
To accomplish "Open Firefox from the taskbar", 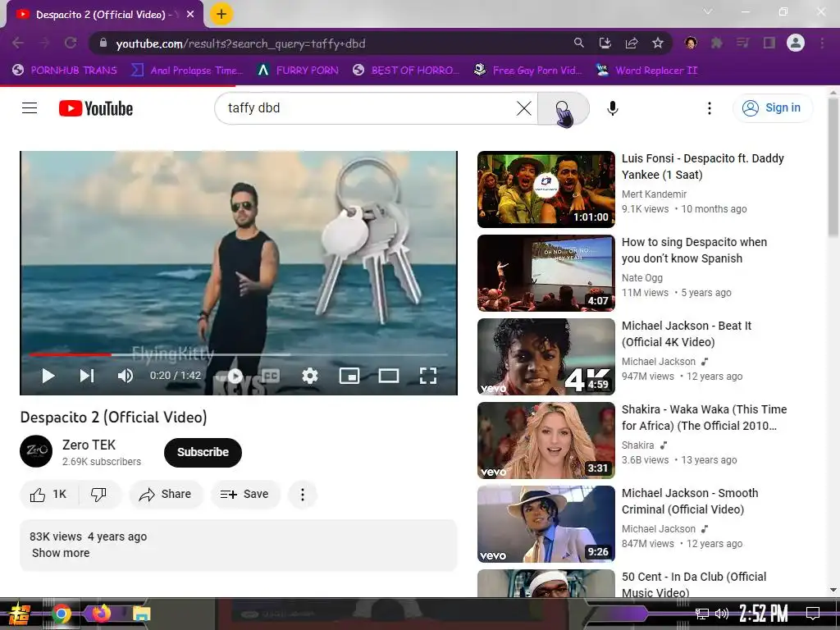I will (101, 613).
